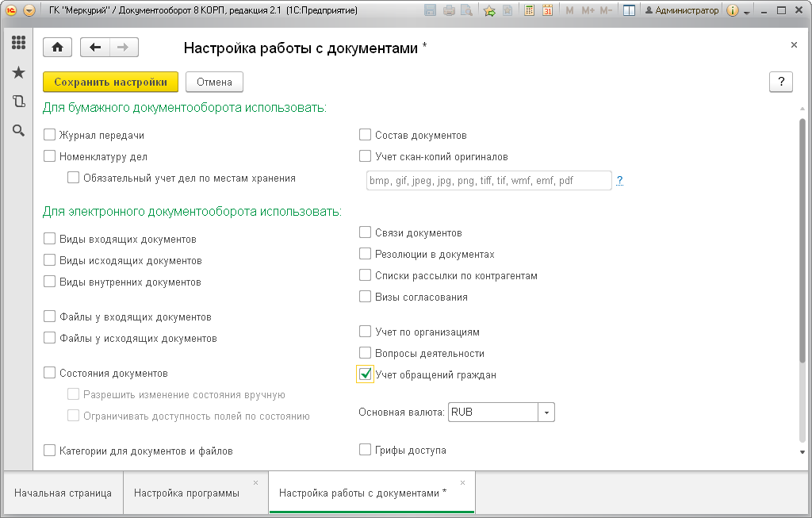Viewport: 812px width, 518px height.
Task: Check Категории для документов и файлов
Action: coord(50,450)
